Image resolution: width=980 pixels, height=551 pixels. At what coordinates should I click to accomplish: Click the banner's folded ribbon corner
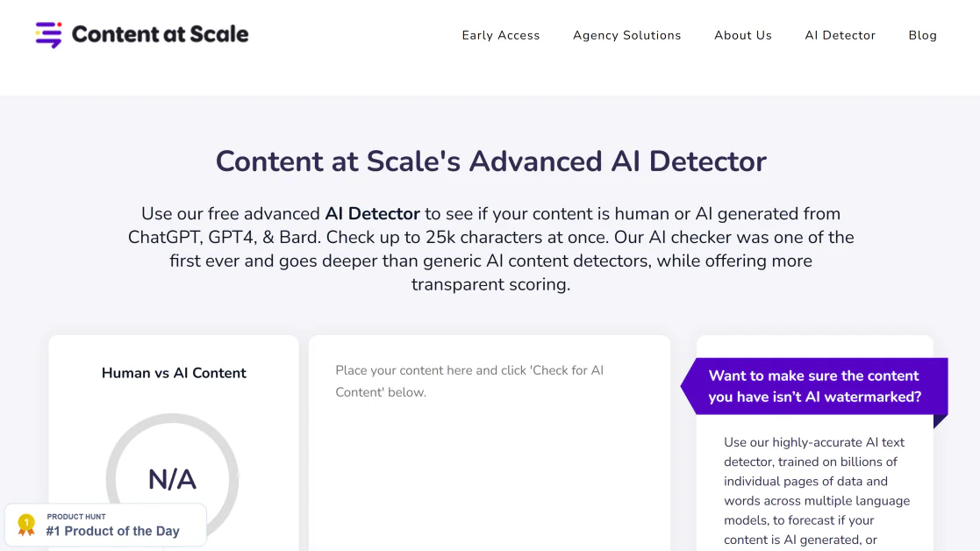tap(941, 421)
